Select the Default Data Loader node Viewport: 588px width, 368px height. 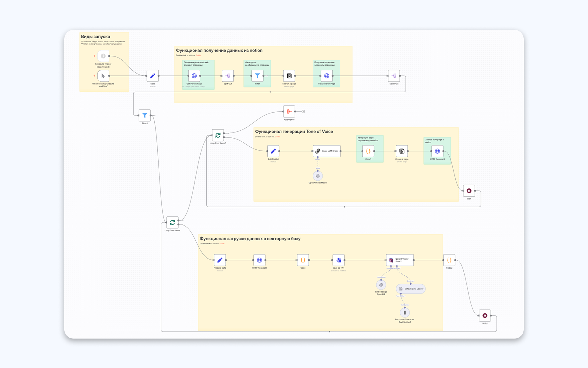(x=411, y=289)
